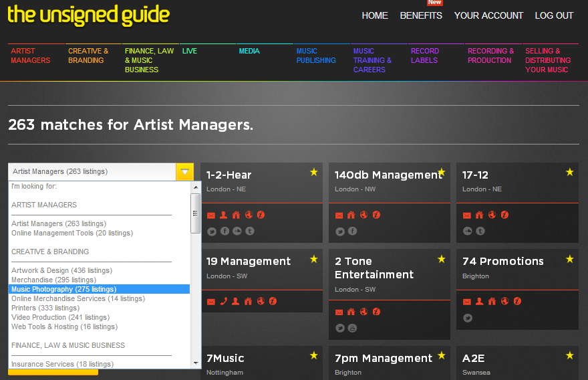The image size is (588, 380).
Task: Open 140db Management's website globe icon
Action: (363, 214)
